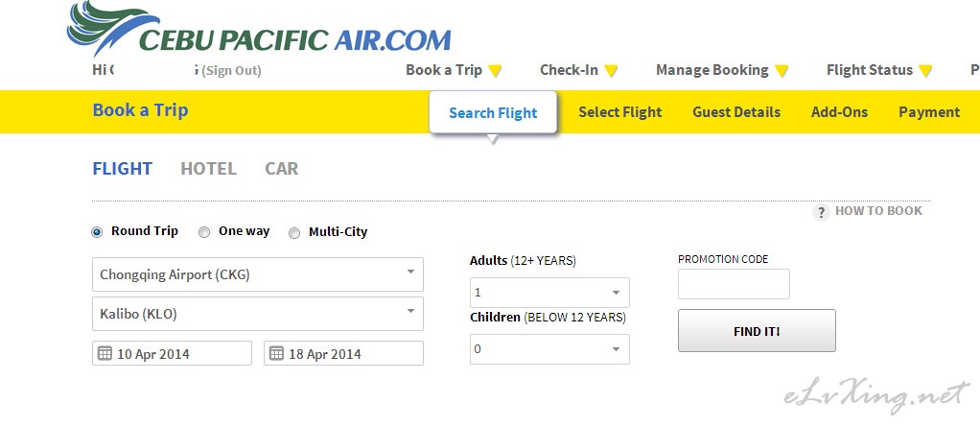Click the yellow arrow beside Flight Status
This screenshot has width=980, height=427.
[x=925, y=71]
